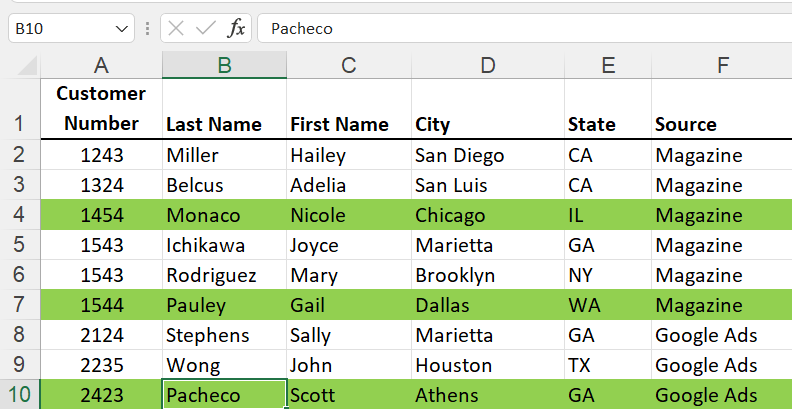The image size is (792, 409).
Task: Click the Source header cell
Action: point(722,109)
